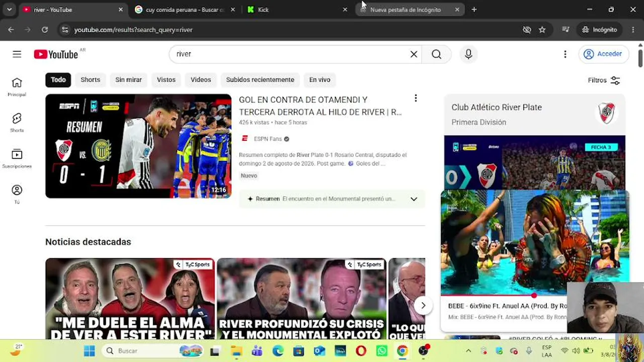
Task: Open the Incógnito profile menu
Action: 599,30
